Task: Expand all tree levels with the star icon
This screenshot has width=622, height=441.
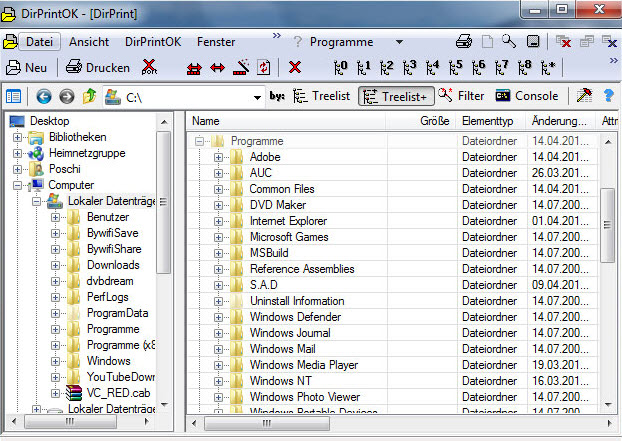Action: [548, 67]
